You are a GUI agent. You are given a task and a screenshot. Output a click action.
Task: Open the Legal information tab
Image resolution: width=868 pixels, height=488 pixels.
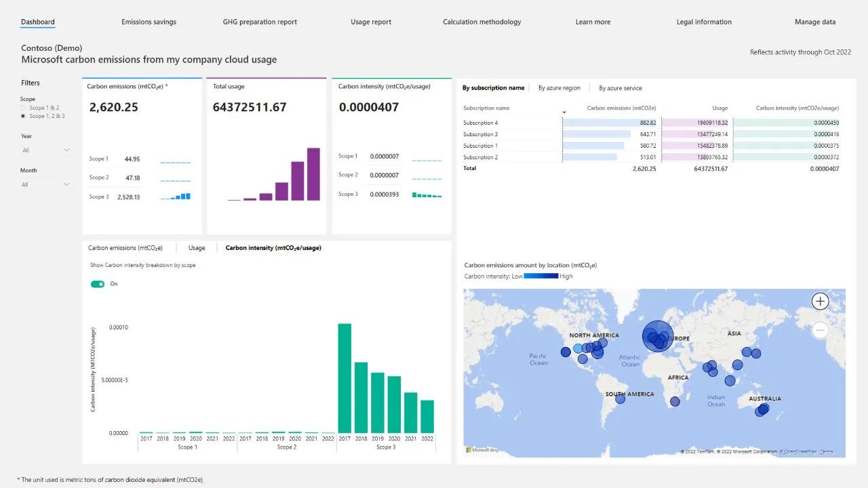704,22
